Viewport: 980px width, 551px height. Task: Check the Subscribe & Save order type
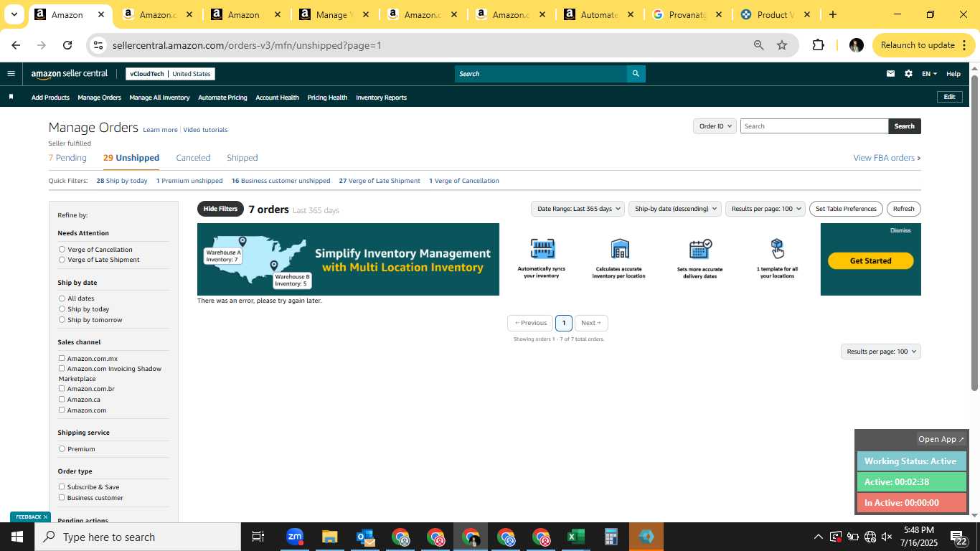click(62, 486)
